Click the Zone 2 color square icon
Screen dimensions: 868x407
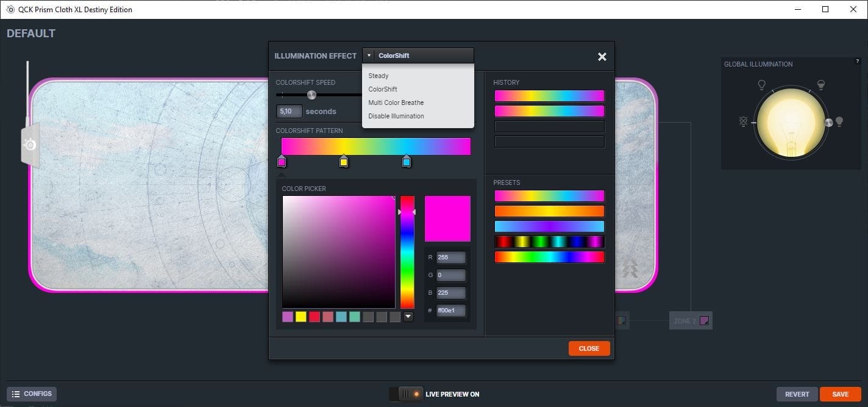point(704,320)
